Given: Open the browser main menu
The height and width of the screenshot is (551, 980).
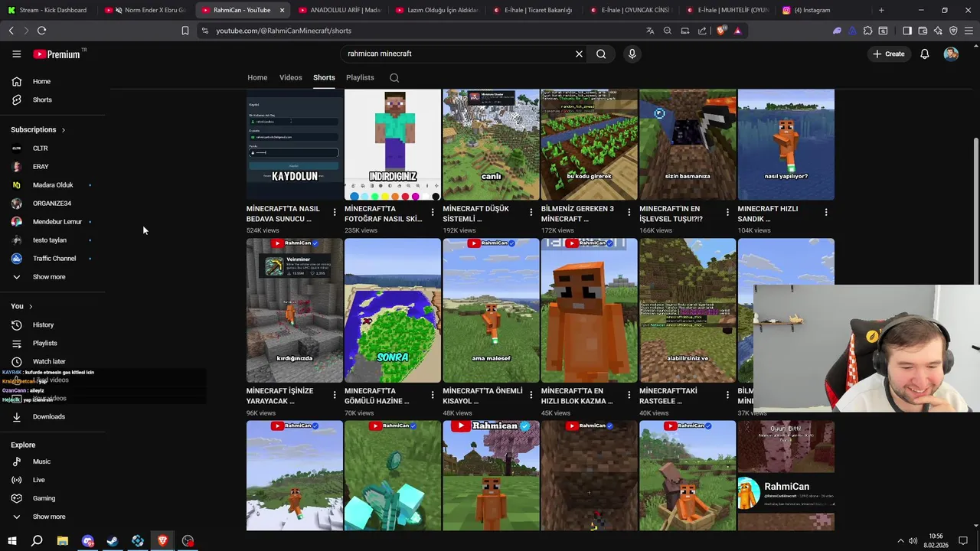Looking at the screenshot, I should [x=969, y=31].
